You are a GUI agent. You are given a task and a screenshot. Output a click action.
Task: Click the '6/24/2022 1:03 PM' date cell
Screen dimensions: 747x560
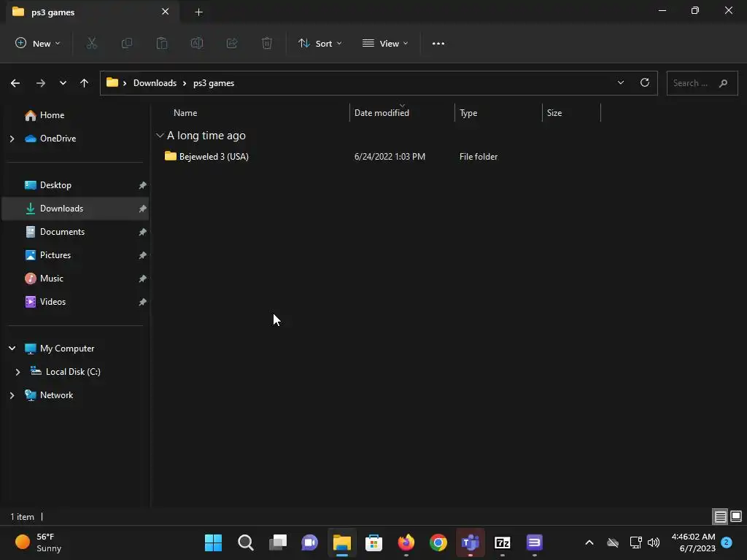coord(390,157)
